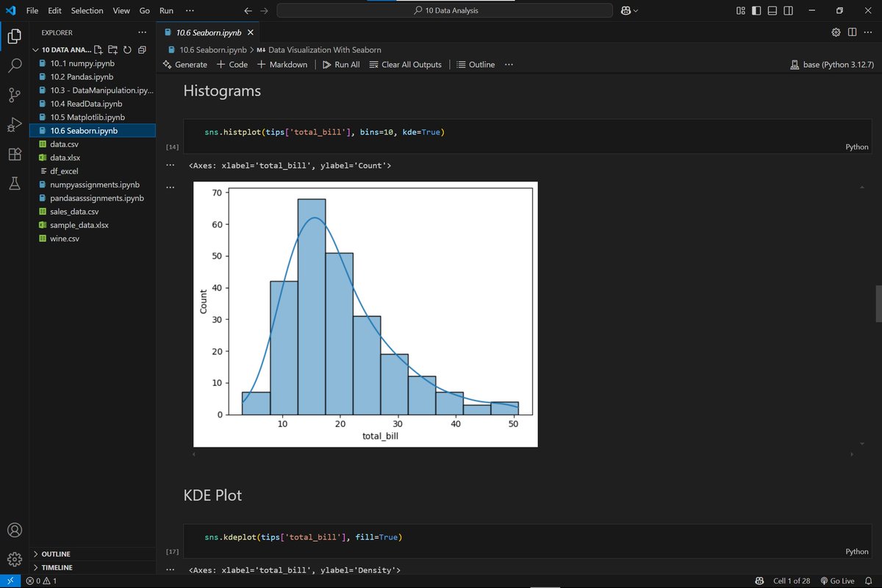Toggle the secondary side bar layout
The image size is (882, 588).
pyautogui.click(x=789, y=11)
